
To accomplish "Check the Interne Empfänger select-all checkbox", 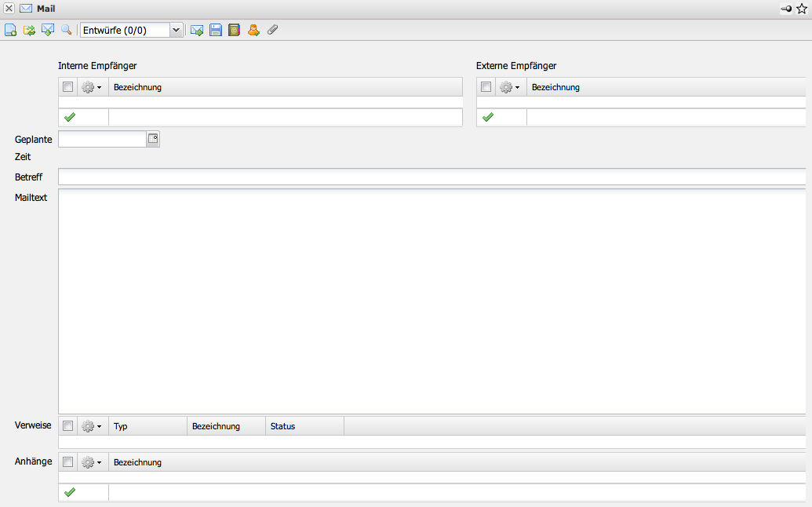I will click(68, 87).
